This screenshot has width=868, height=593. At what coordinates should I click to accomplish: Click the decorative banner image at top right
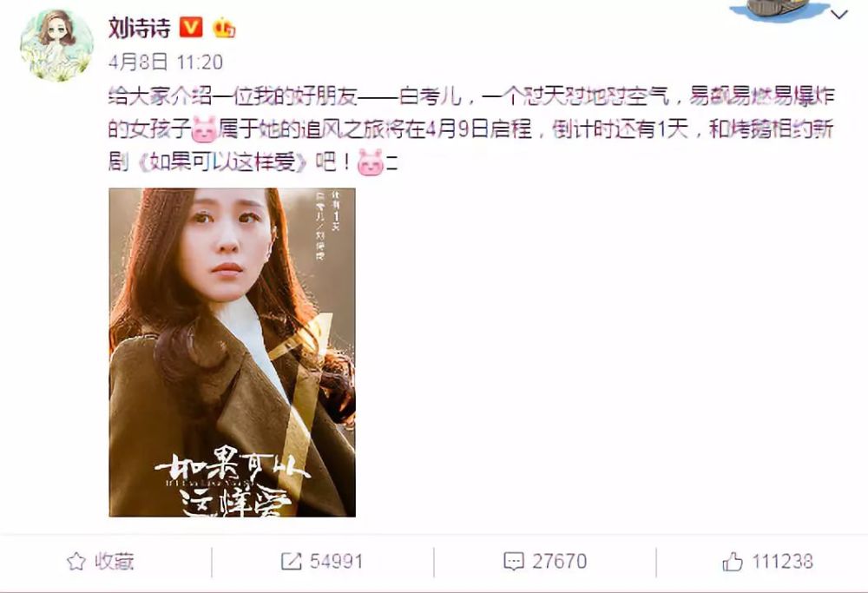pyautogui.click(x=779, y=10)
